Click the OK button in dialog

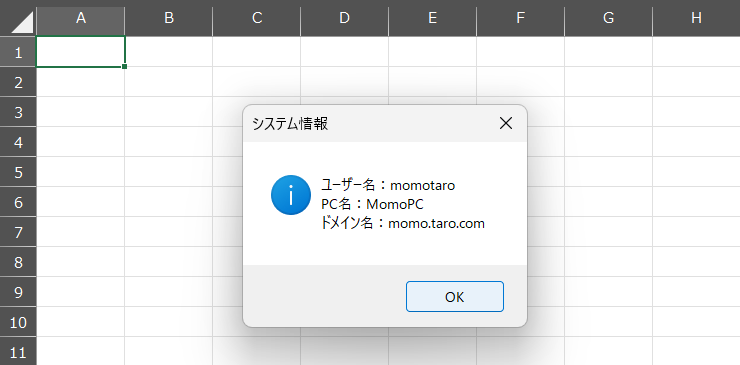tap(454, 297)
